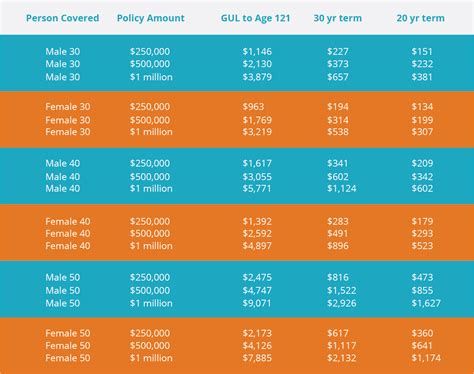Click the $151 20 yr term value
Image resolution: width=474 pixels, height=374 pixels.
point(422,52)
